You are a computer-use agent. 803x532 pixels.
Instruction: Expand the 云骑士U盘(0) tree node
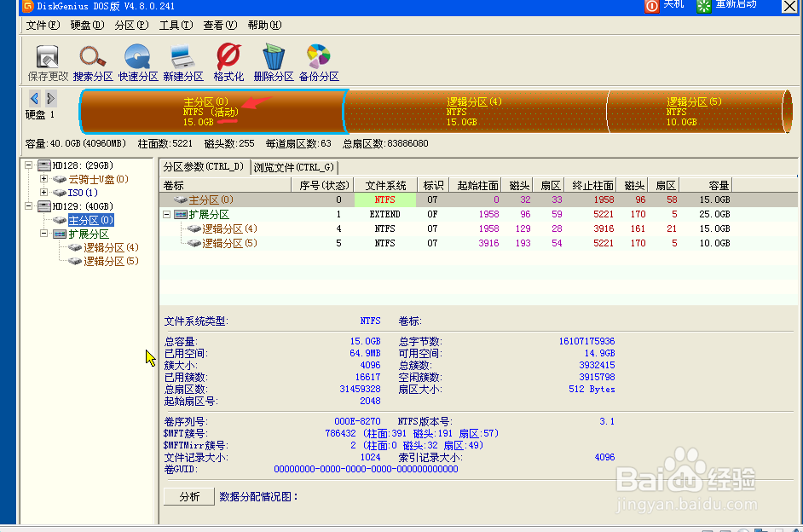coord(44,179)
